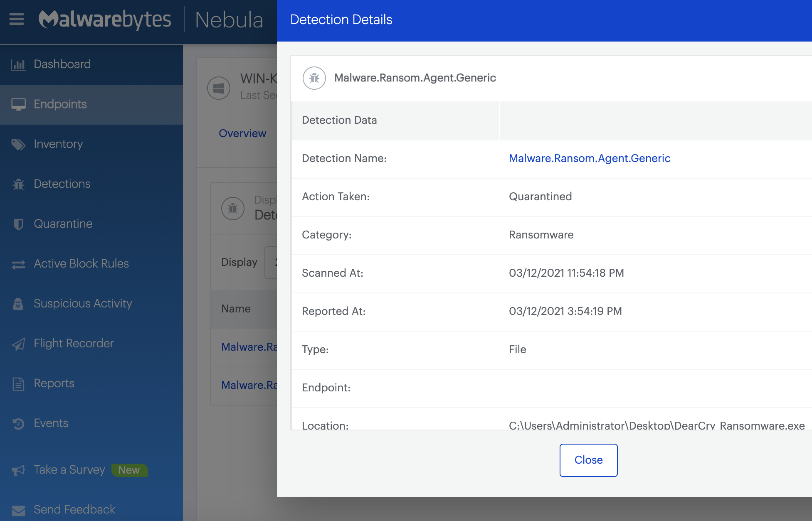Image resolution: width=812 pixels, height=521 pixels.
Task: Open Dashboard in the sidebar
Action: 91,64
